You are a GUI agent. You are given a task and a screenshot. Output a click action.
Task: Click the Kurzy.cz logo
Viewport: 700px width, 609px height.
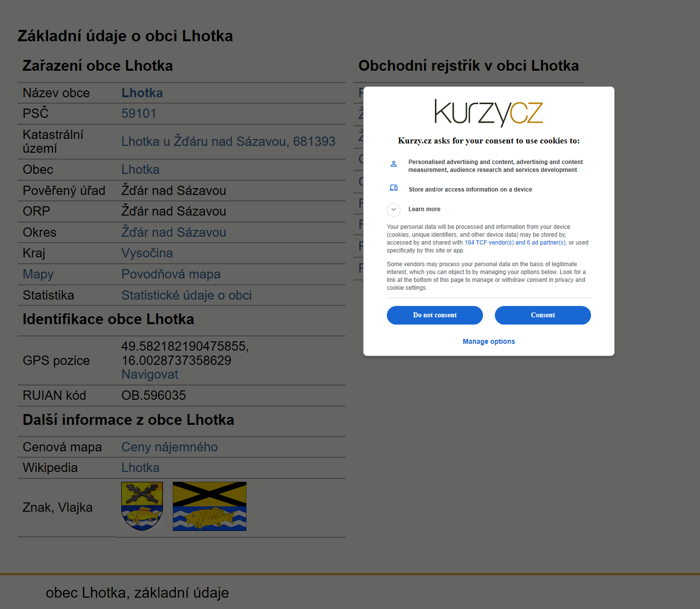point(488,112)
